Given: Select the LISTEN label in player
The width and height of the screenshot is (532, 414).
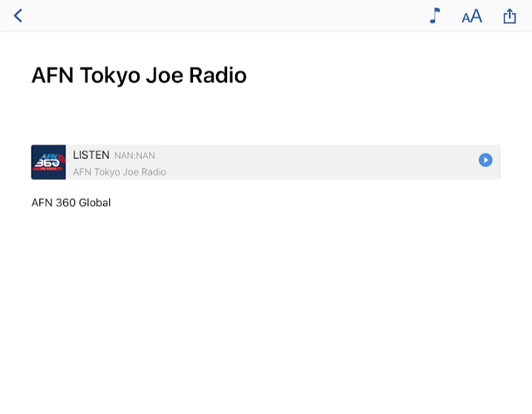Looking at the screenshot, I should tap(91, 155).
